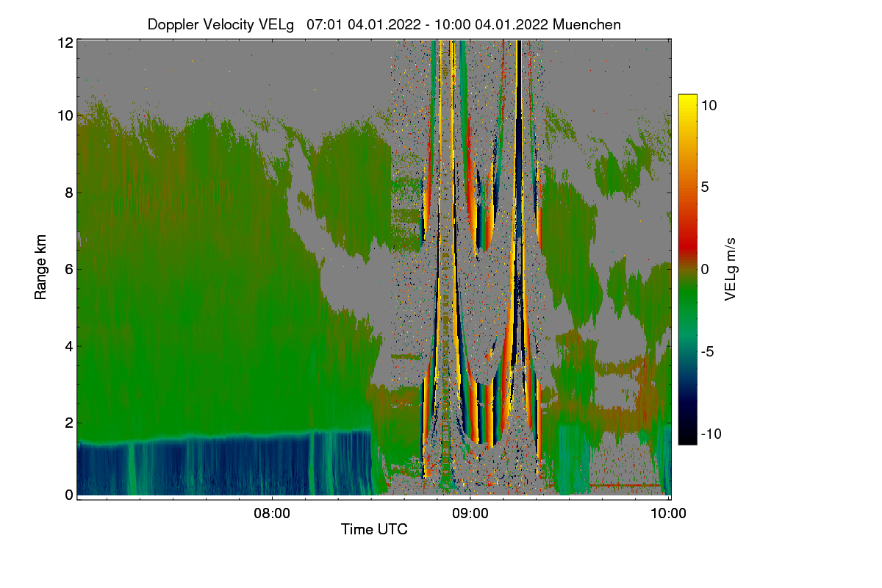Click the colorbar tick label -5
Screen dimensions: 882x588
pyautogui.click(x=706, y=351)
